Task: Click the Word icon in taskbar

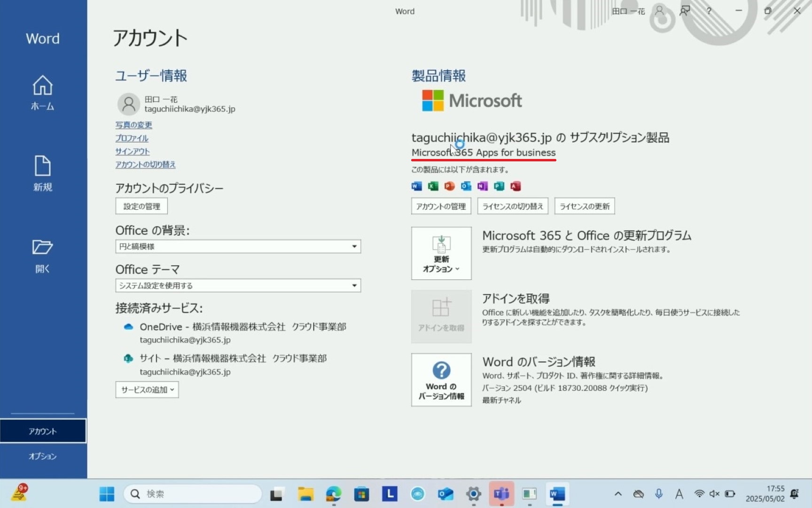Action: [557, 494]
